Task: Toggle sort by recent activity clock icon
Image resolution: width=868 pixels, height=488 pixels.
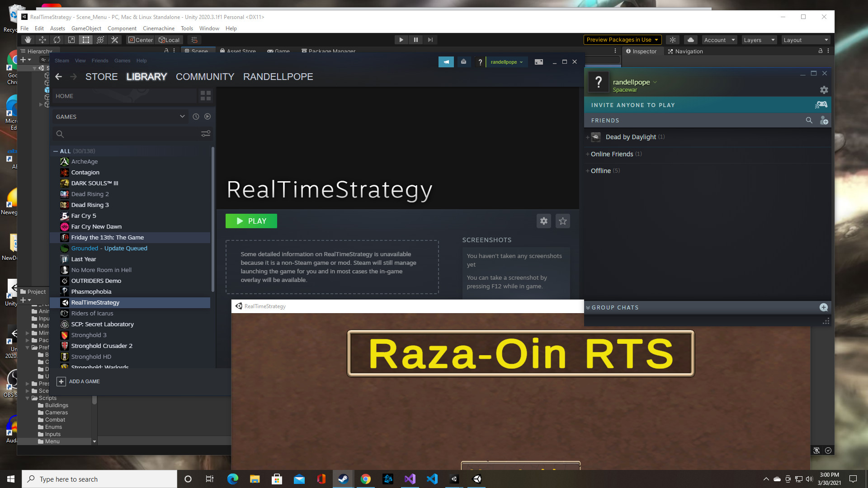Action: coord(196,117)
